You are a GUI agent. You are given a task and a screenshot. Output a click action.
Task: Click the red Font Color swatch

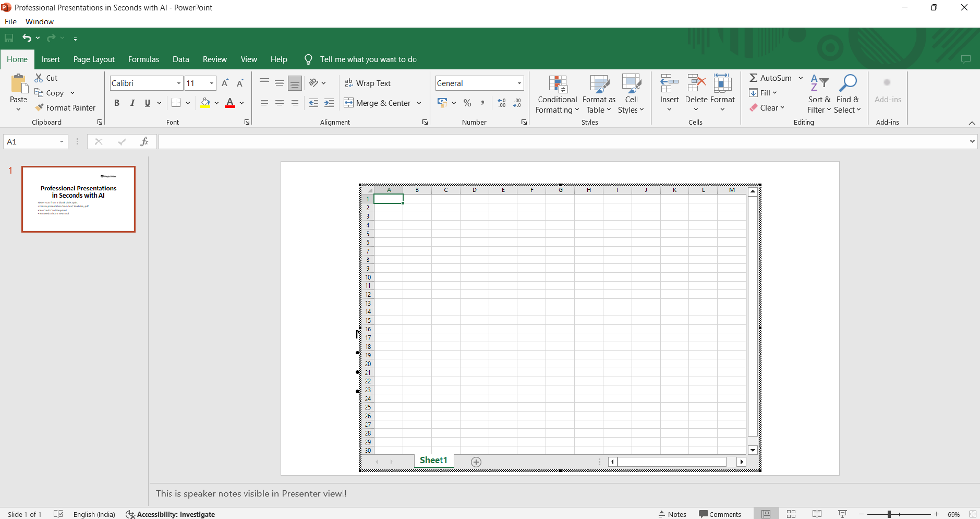(x=230, y=103)
